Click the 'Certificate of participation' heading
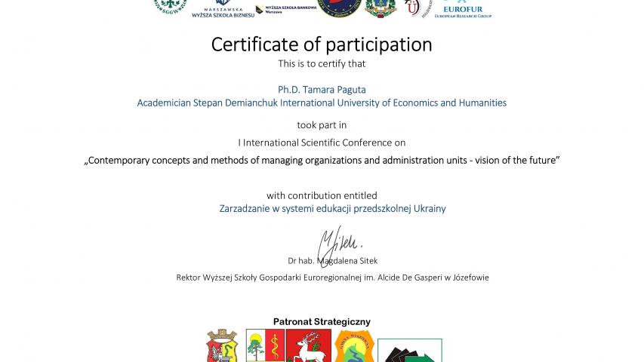 (322, 44)
